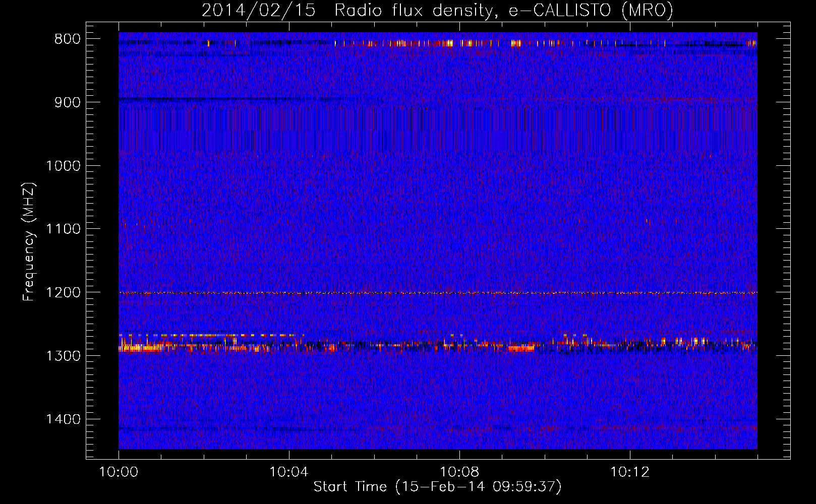Click the 900 frequency tick label

click(x=68, y=102)
